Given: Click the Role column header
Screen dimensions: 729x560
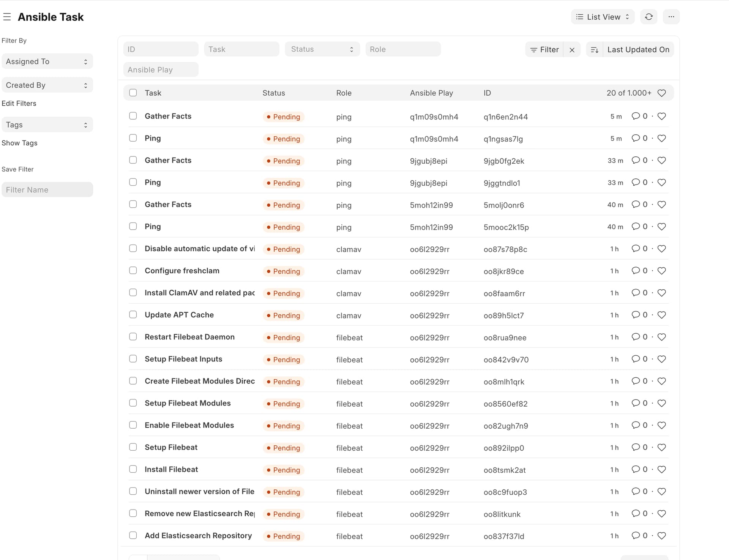Looking at the screenshot, I should [x=344, y=93].
